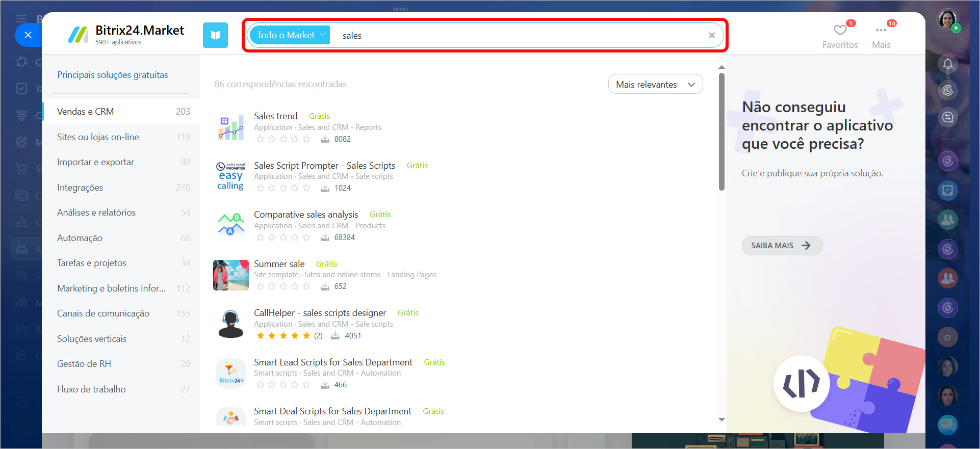Open the blue messenger chat bubble icon

tap(948, 425)
